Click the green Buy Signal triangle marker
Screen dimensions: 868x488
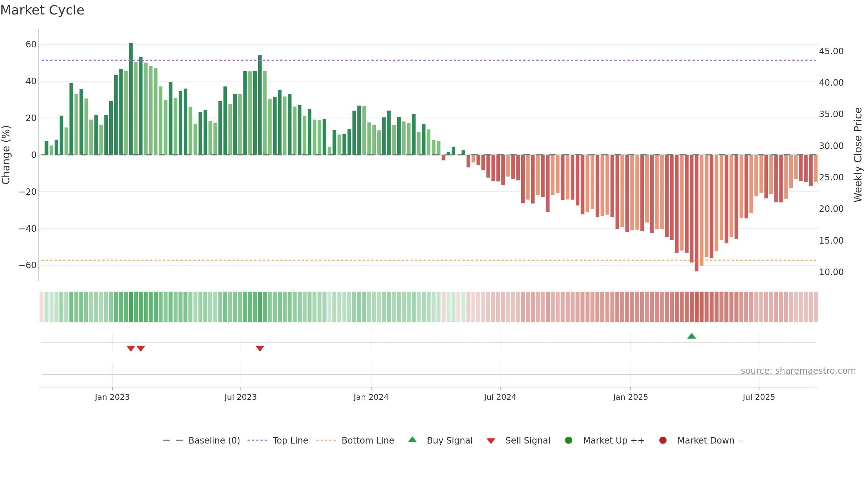pyautogui.click(x=692, y=336)
